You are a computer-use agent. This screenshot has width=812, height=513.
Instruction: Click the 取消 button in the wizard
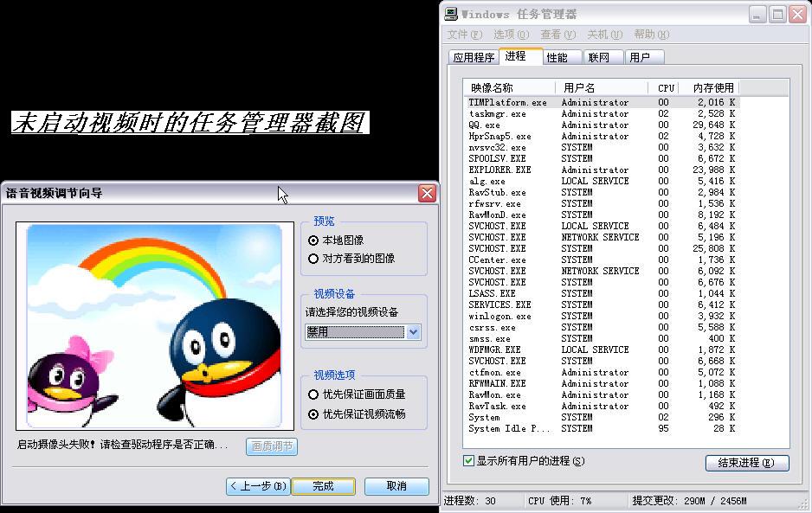[396, 486]
